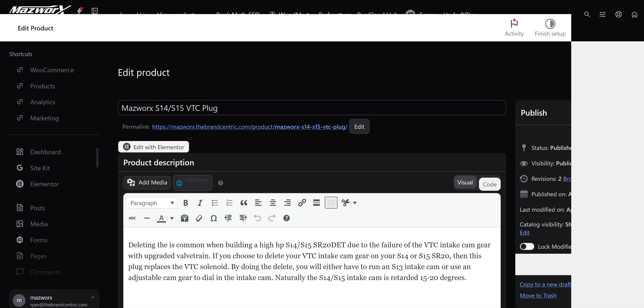This screenshot has width=644, height=308.
Task: Open the special character Omega tool
Action: pos(214,218)
